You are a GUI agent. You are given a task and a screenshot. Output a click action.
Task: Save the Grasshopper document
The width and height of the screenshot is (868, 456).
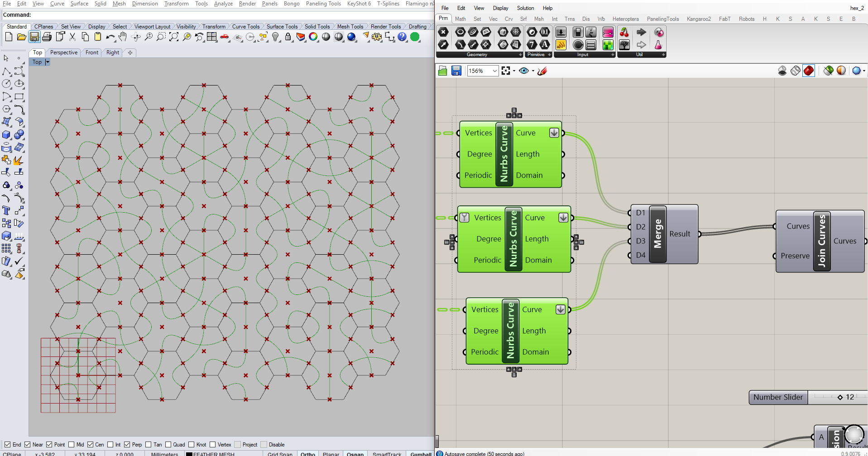coord(456,71)
